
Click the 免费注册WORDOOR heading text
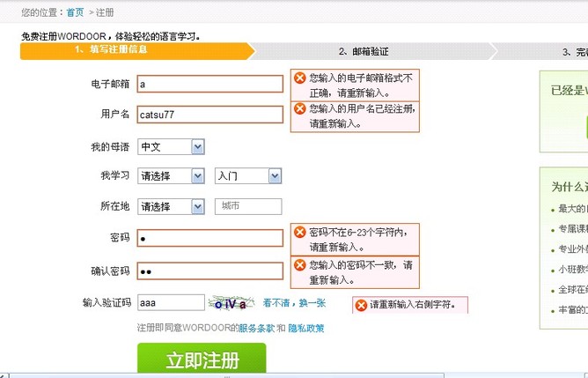[x=111, y=36]
